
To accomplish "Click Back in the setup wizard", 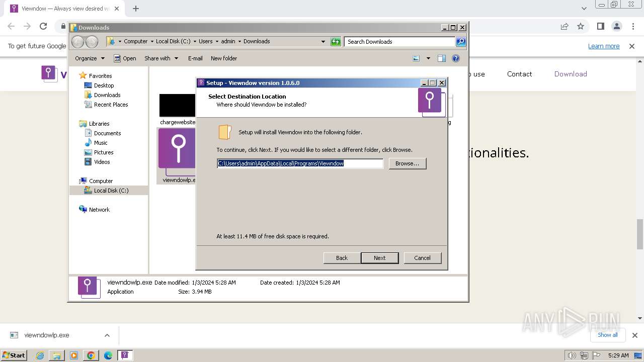I will [342, 258].
